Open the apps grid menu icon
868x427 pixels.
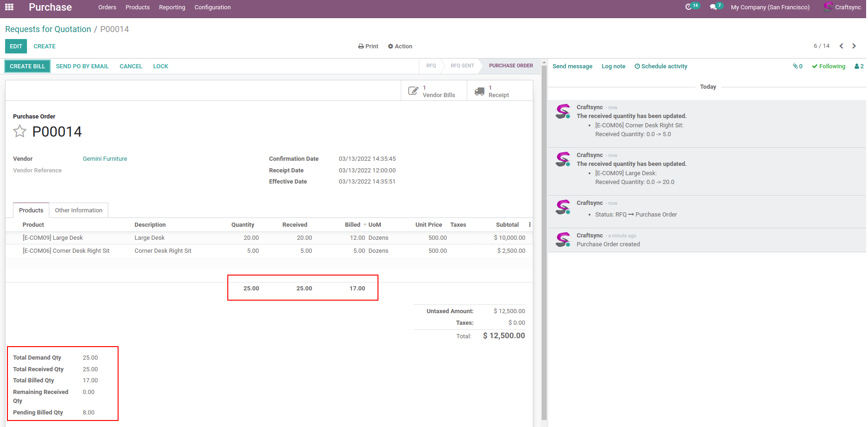(9, 7)
